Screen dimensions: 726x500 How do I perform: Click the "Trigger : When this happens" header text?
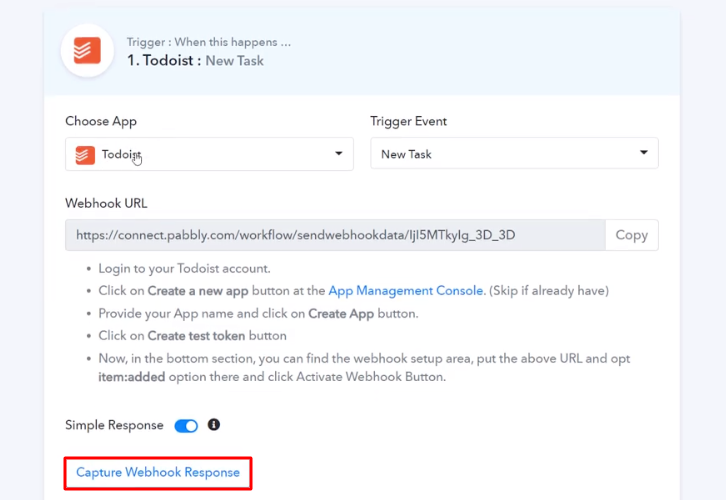click(x=208, y=42)
